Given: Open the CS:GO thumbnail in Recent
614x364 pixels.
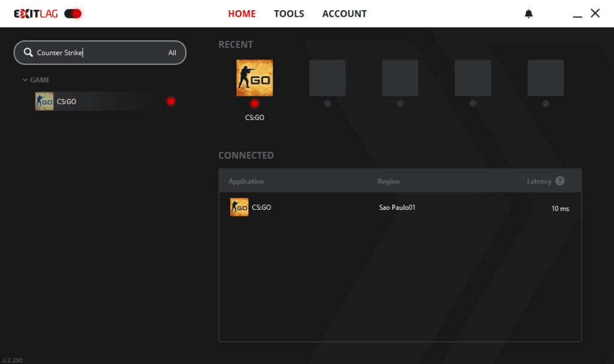Looking at the screenshot, I should click(254, 78).
